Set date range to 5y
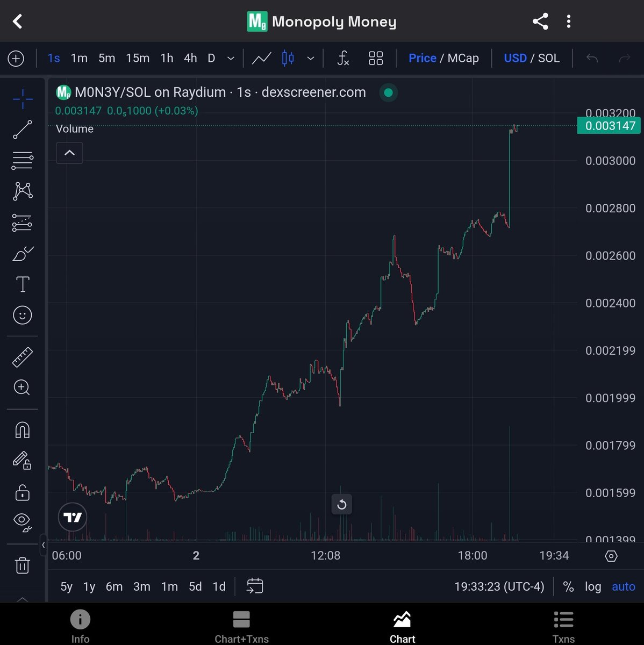The width and height of the screenshot is (644, 645). (66, 586)
